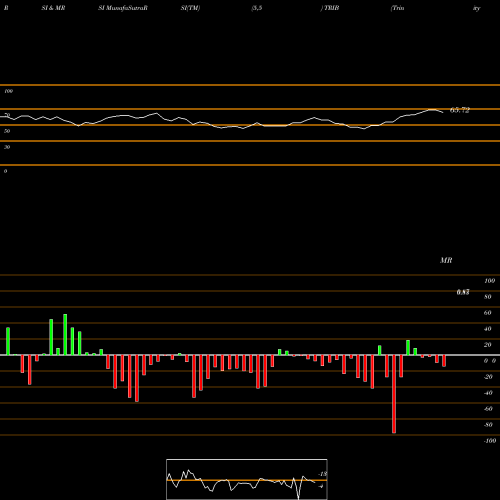
Task: Click the 20 label on the MR axis
Action: coord(488,345)
